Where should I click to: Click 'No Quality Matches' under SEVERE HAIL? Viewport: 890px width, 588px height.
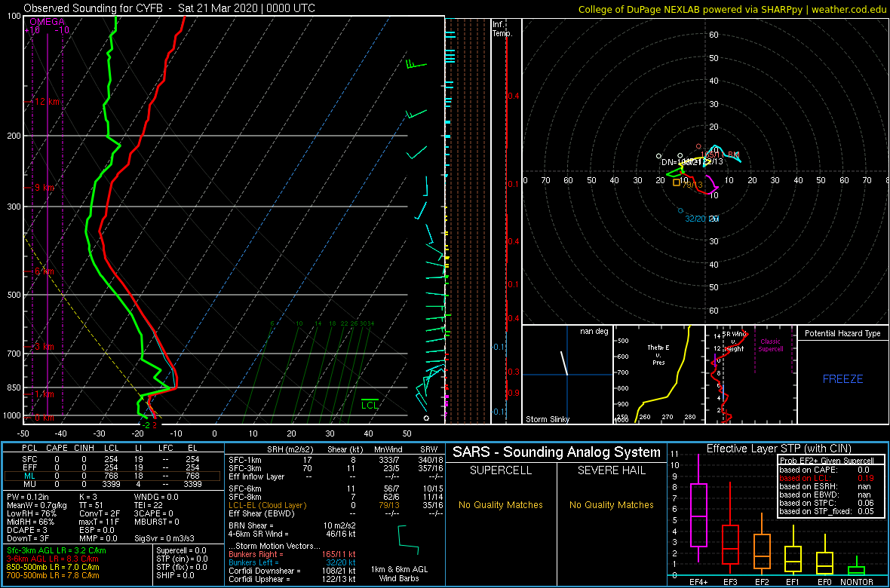611,504
